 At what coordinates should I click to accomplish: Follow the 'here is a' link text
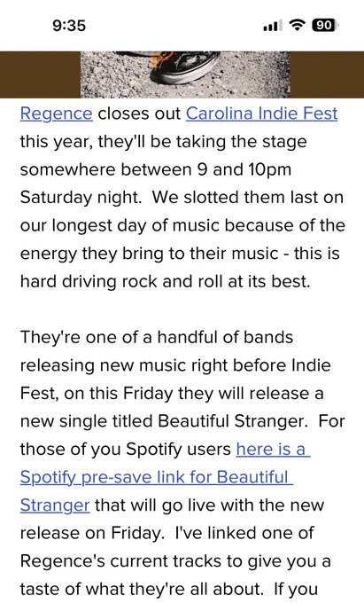[273, 450]
